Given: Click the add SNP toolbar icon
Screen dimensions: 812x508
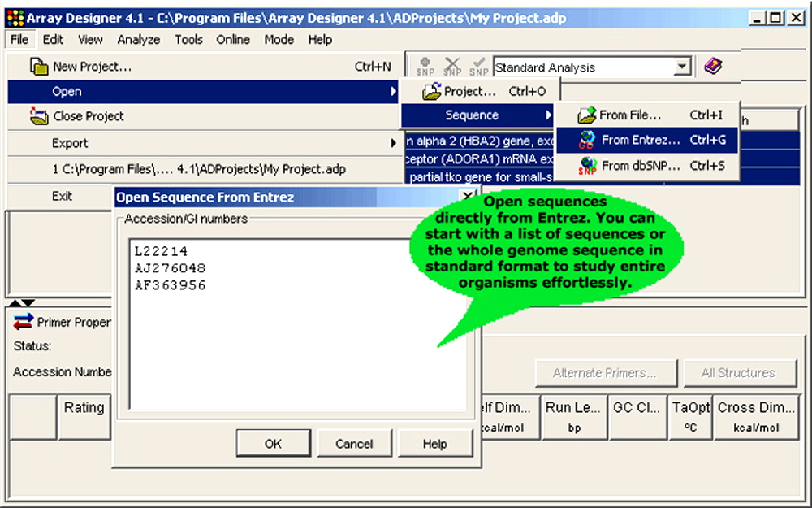Looking at the screenshot, I should point(425,67).
